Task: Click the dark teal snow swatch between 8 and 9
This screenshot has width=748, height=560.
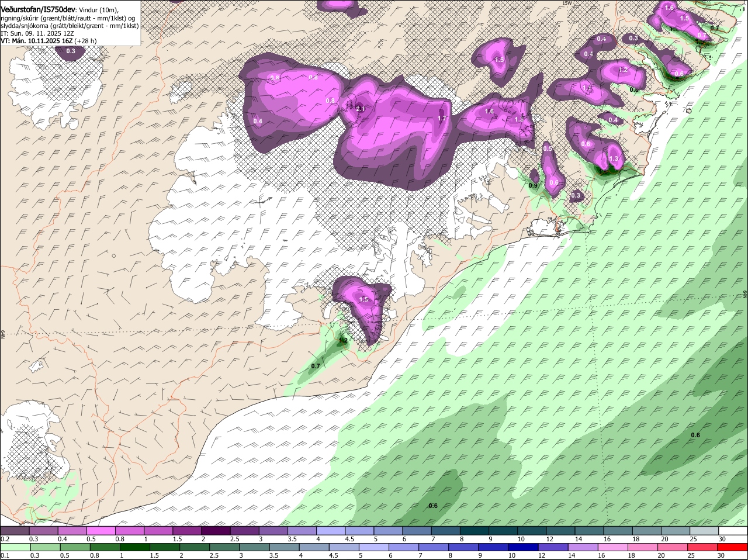Action: [475, 531]
